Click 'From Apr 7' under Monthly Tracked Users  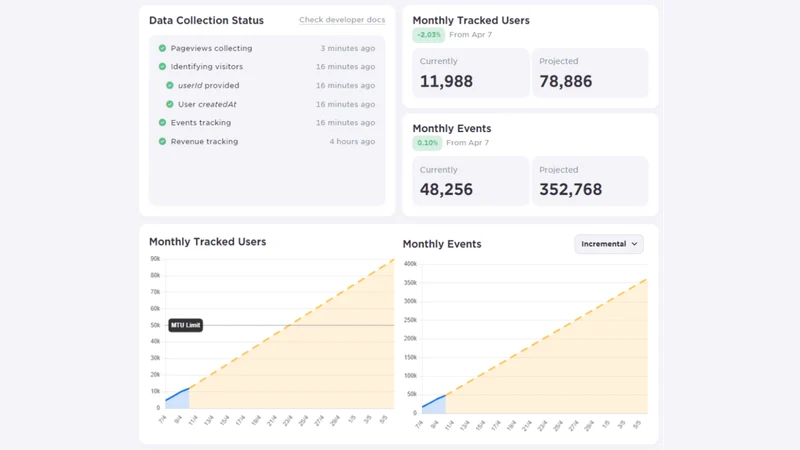pyautogui.click(x=470, y=35)
